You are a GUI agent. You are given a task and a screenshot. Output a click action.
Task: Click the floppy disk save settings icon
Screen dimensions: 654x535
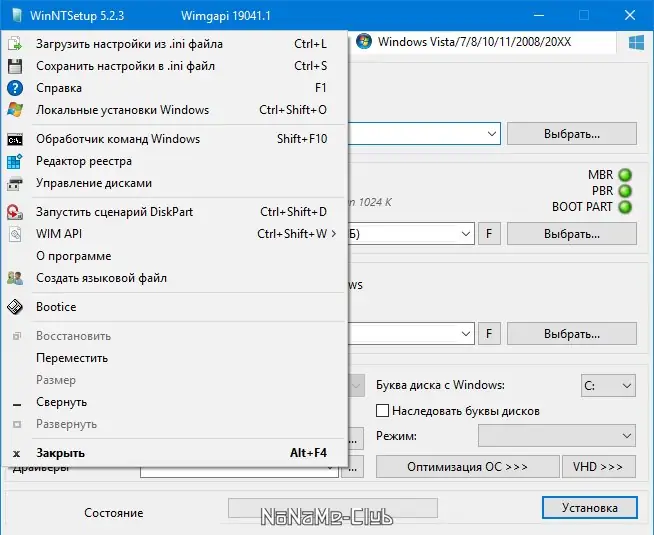[15, 66]
